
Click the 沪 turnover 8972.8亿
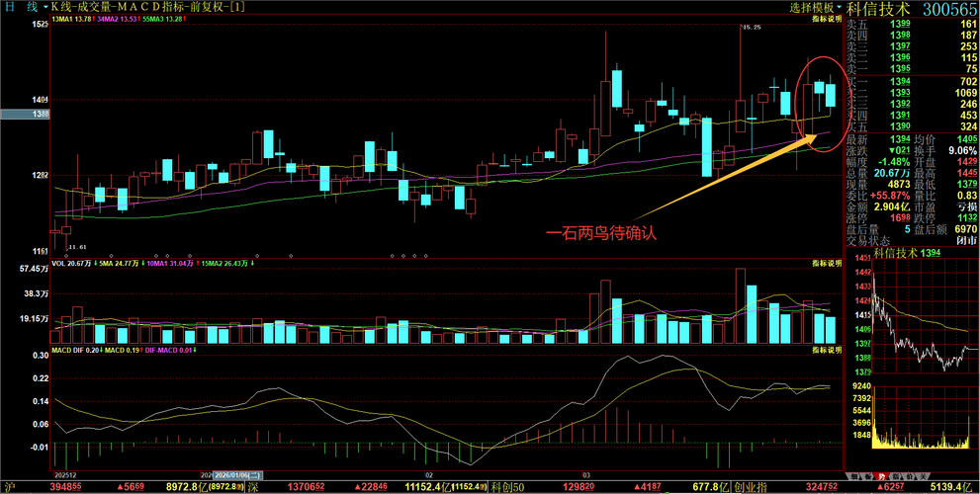[186, 486]
